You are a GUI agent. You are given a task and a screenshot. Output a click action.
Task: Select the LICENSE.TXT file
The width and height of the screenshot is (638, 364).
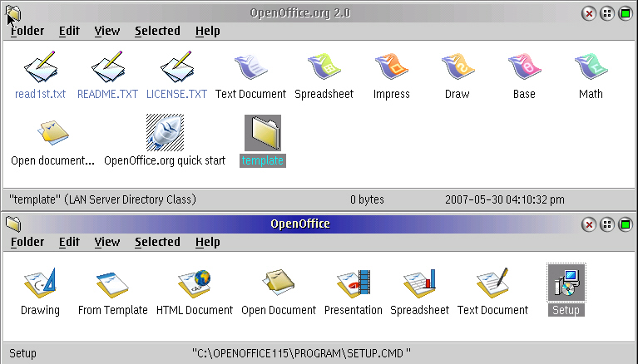(176, 68)
